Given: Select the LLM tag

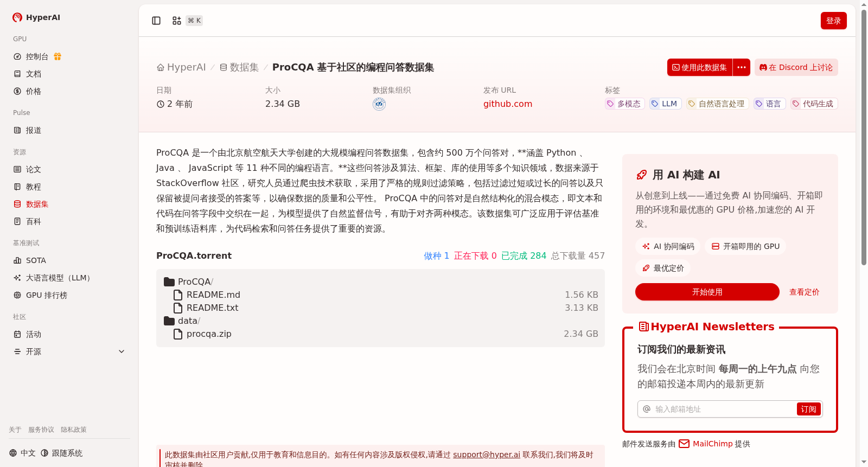Looking at the screenshot, I should point(666,104).
